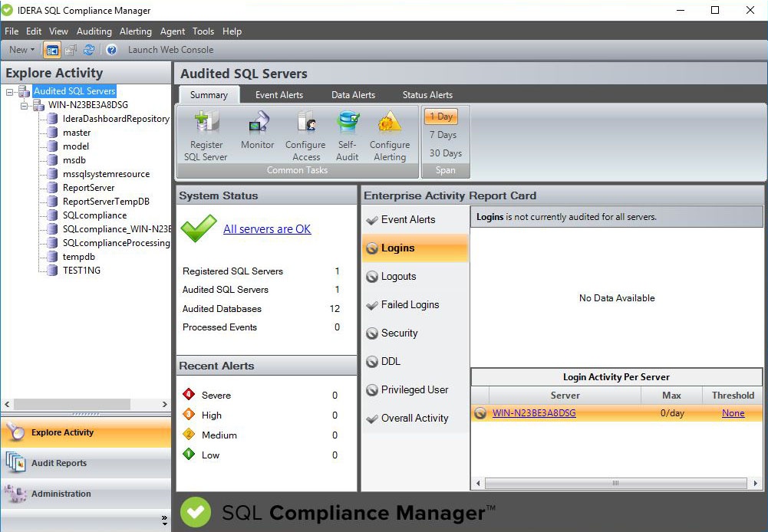
Task: Switch time span to 7 Days
Action: [443, 135]
